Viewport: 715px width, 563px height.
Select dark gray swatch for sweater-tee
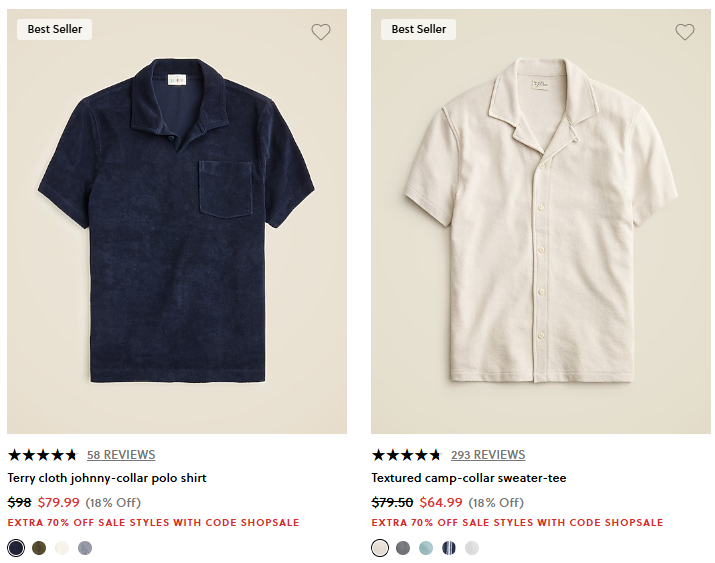point(403,547)
